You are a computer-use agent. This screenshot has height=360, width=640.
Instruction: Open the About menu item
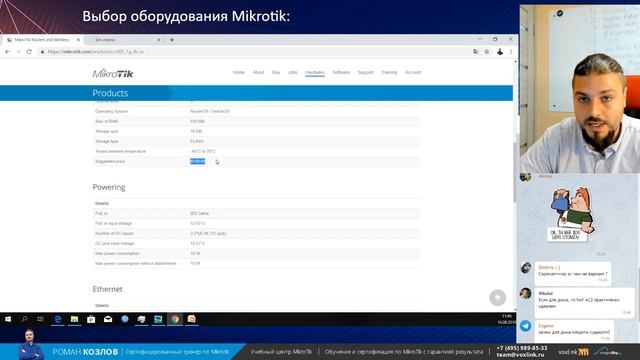[x=258, y=72]
